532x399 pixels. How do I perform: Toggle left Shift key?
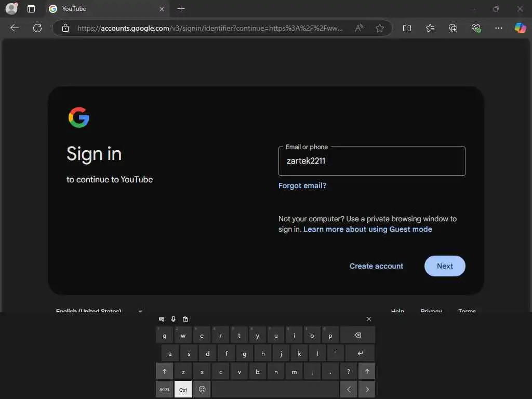pos(165,371)
